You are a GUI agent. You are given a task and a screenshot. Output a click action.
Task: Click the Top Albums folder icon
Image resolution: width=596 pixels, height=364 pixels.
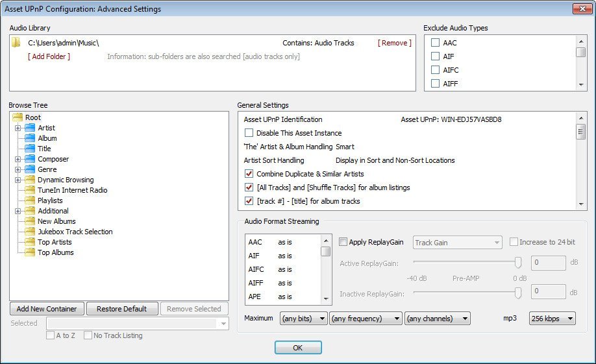click(x=30, y=252)
